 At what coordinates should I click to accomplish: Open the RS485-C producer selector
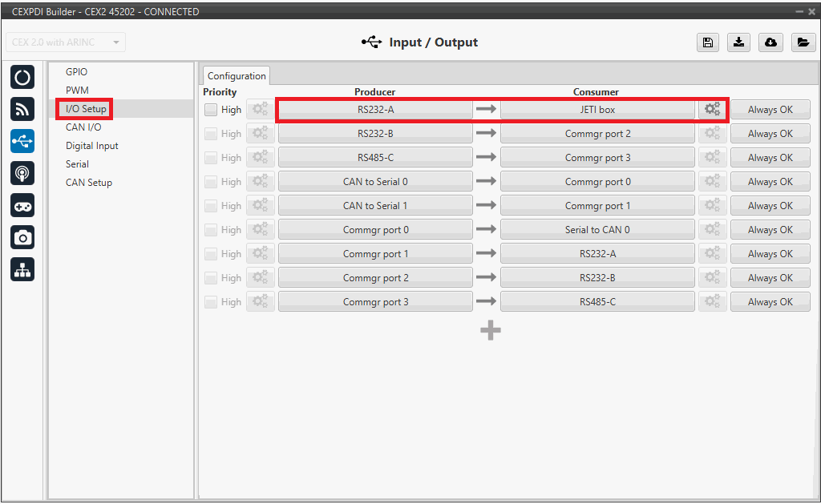375,158
